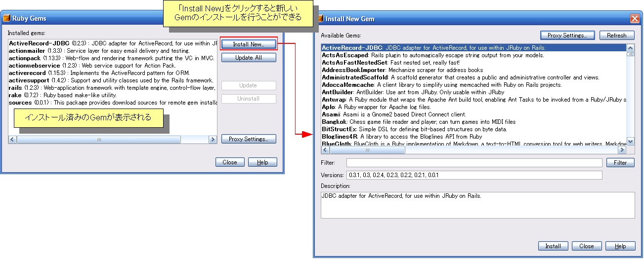644x259 pixels.
Task: Select ActsAsEscaped in available gems
Action: tap(473, 55)
